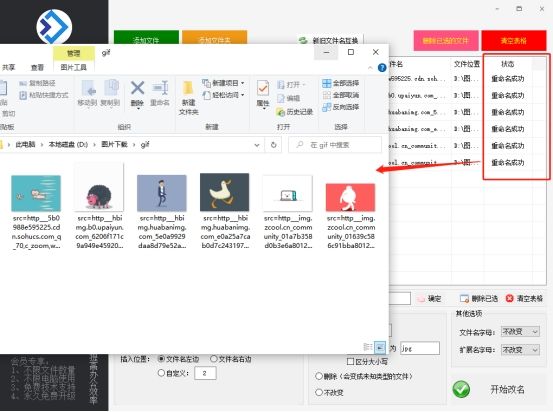The width and height of the screenshot is (553, 412).
Task: Click Invert selection (反向选择) in ribbon
Action: point(340,107)
